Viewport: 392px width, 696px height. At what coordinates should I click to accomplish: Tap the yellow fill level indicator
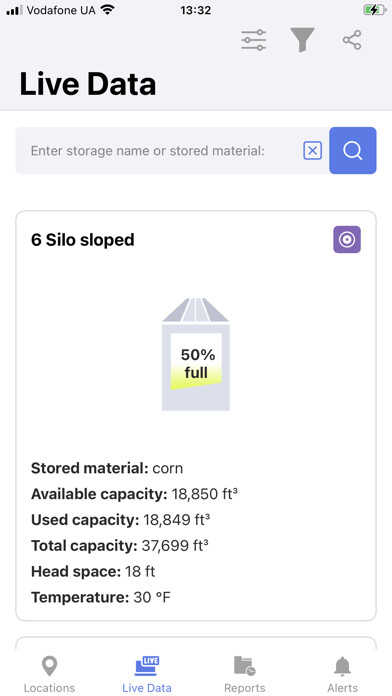(196, 378)
